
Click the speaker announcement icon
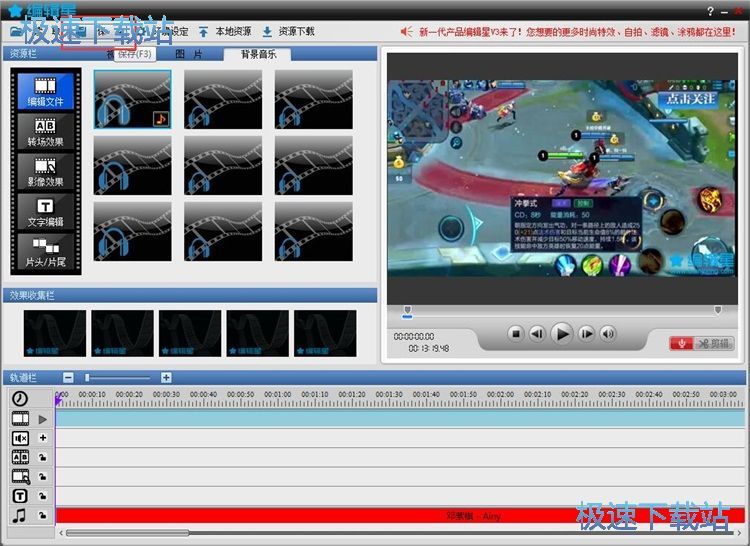(406, 32)
